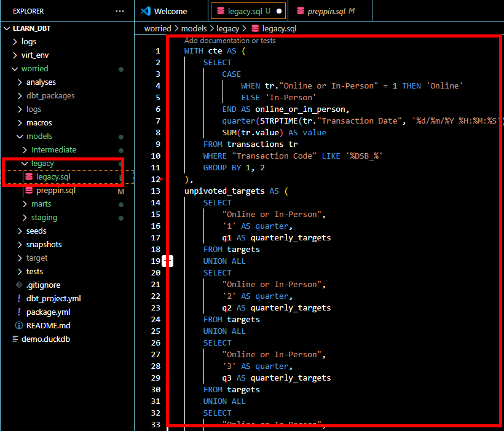Click 'Add documentation or tests' code lens
This screenshot has height=431, width=504.
click(x=230, y=41)
